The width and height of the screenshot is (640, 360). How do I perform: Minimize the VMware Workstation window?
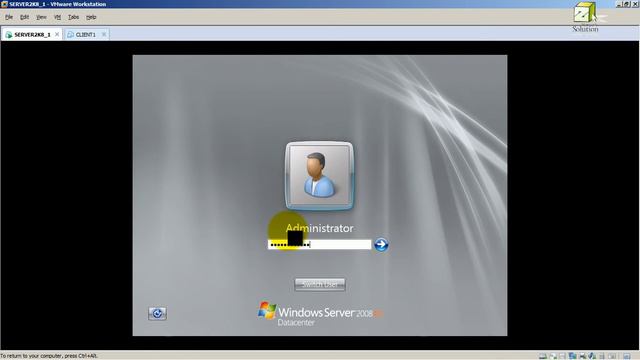[x=619, y=4]
